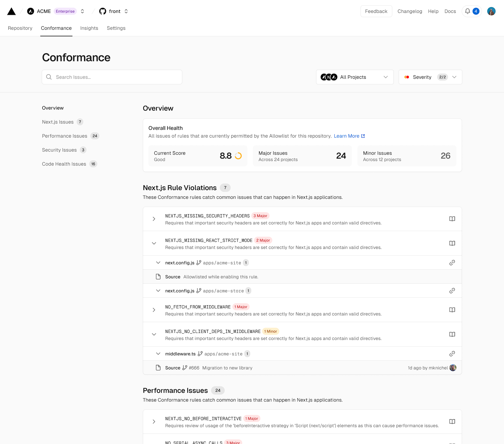
Task: Switch to the Repository tab
Action: click(x=20, y=28)
